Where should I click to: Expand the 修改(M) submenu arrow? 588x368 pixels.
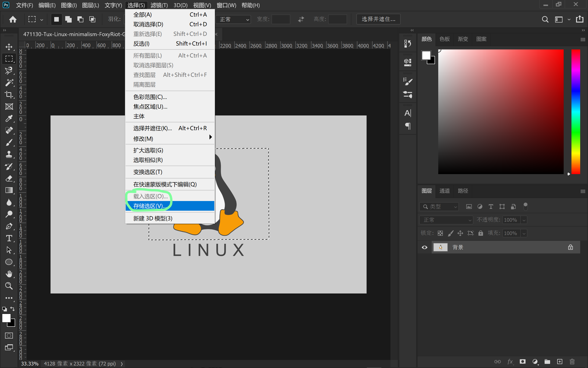coord(210,137)
